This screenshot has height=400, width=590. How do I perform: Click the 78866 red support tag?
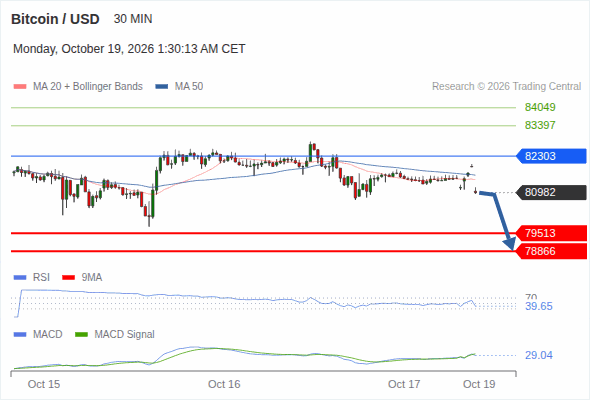(x=551, y=251)
